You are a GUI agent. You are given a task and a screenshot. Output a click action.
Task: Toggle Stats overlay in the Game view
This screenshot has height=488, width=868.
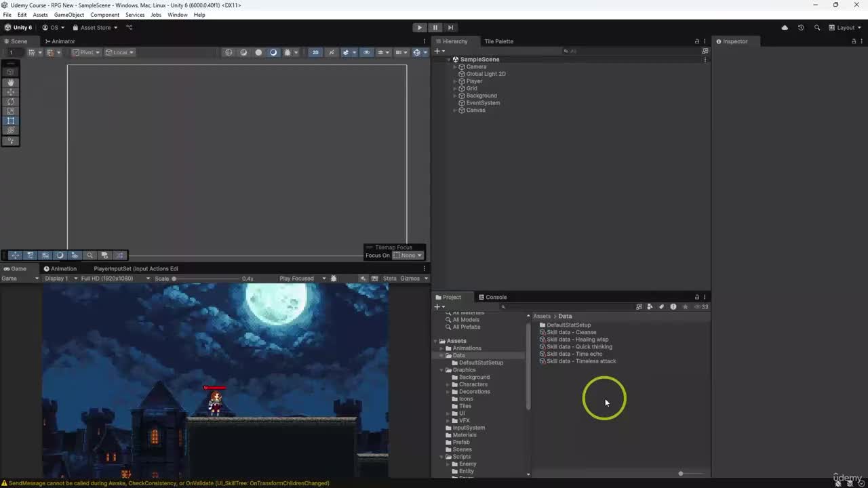390,279
